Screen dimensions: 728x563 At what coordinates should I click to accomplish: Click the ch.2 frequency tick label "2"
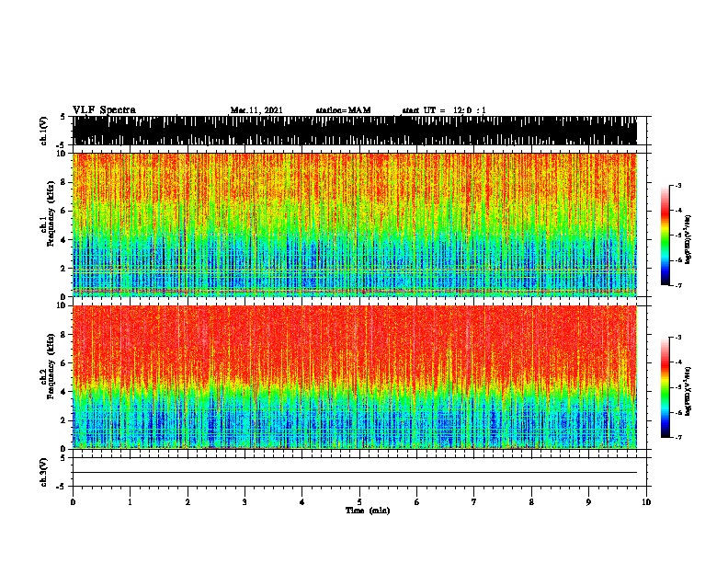click(63, 420)
